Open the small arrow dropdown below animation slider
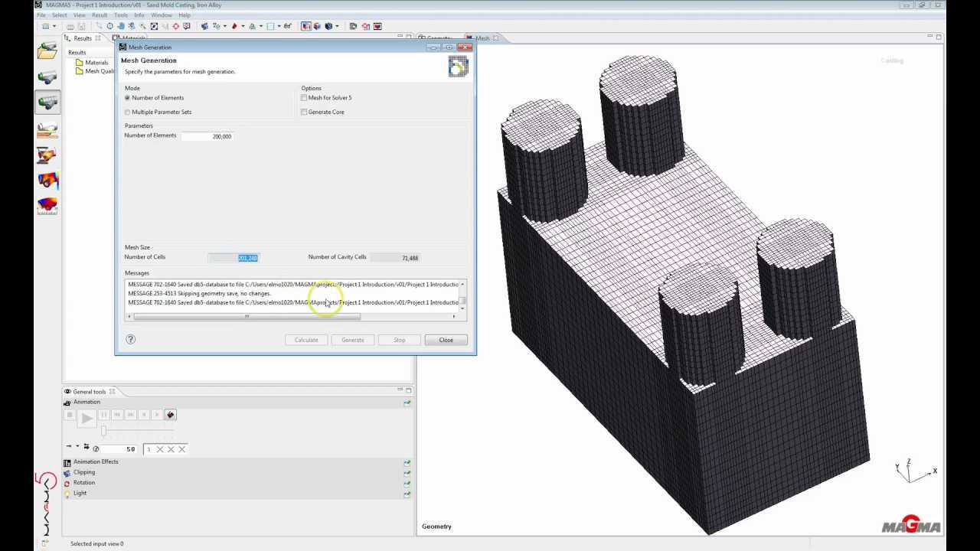Screen dimensions: 980x551 point(77,446)
